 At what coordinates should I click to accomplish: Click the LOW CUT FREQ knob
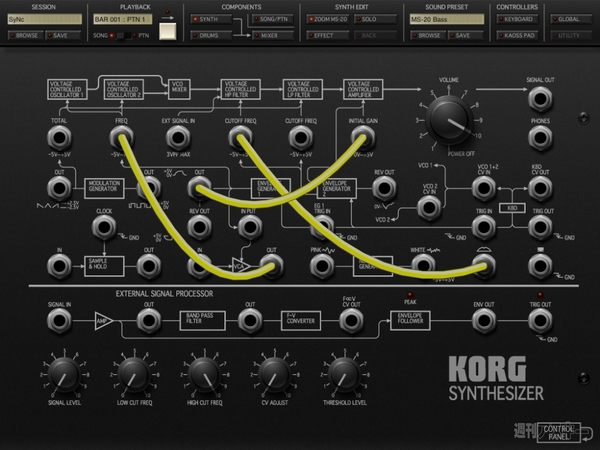pyautogui.click(x=134, y=375)
